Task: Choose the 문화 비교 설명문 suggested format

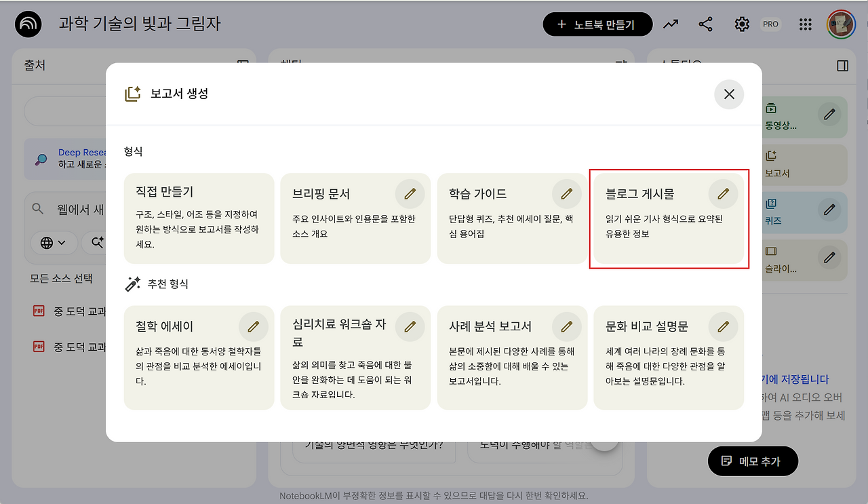Action: tap(669, 357)
